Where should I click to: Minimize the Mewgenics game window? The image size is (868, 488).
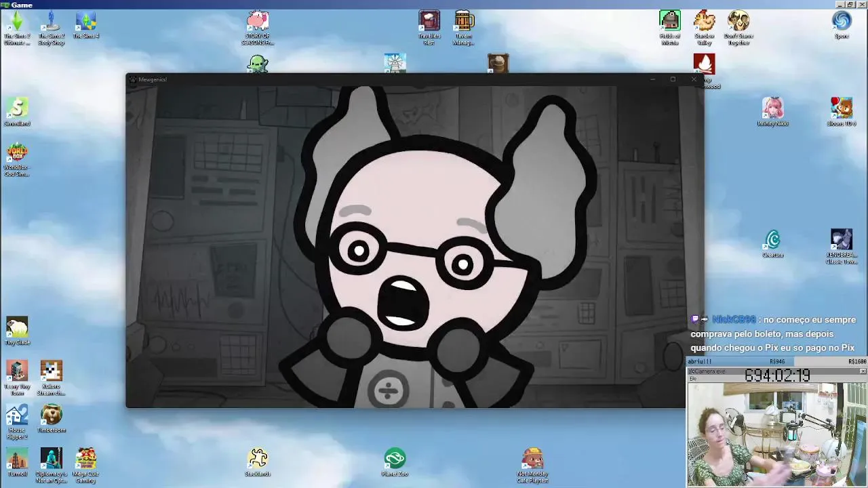pos(652,79)
